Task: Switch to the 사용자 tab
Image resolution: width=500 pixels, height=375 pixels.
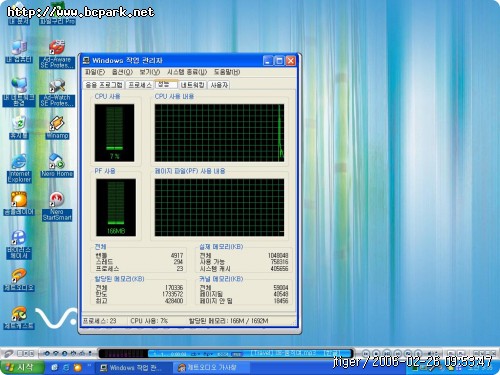Action: (219, 85)
